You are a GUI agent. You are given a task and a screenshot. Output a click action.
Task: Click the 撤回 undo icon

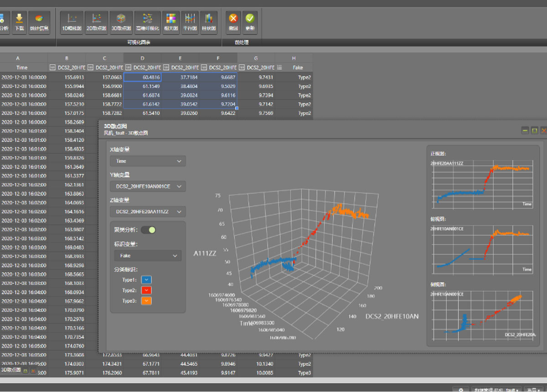click(233, 22)
